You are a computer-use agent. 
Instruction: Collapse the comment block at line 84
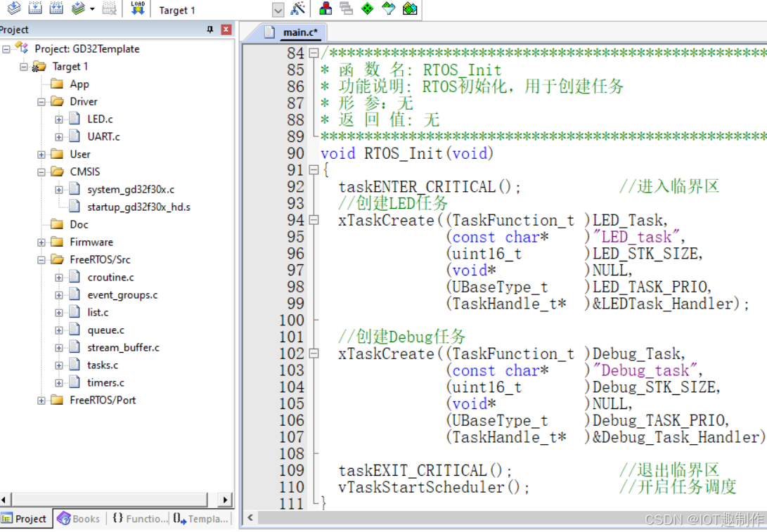(x=314, y=53)
